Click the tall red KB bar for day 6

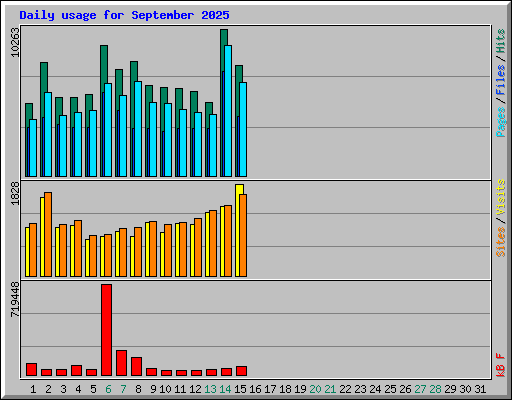[x=107, y=330]
